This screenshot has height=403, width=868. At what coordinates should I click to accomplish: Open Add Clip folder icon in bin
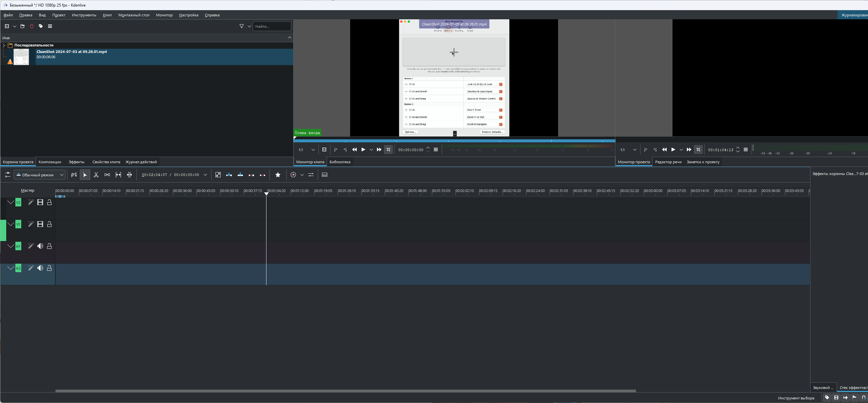tap(23, 26)
